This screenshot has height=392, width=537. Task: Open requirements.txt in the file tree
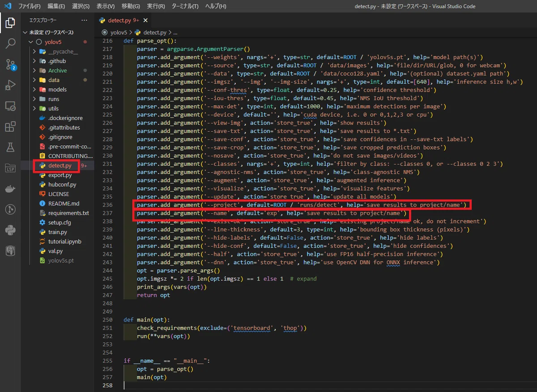(x=68, y=213)
